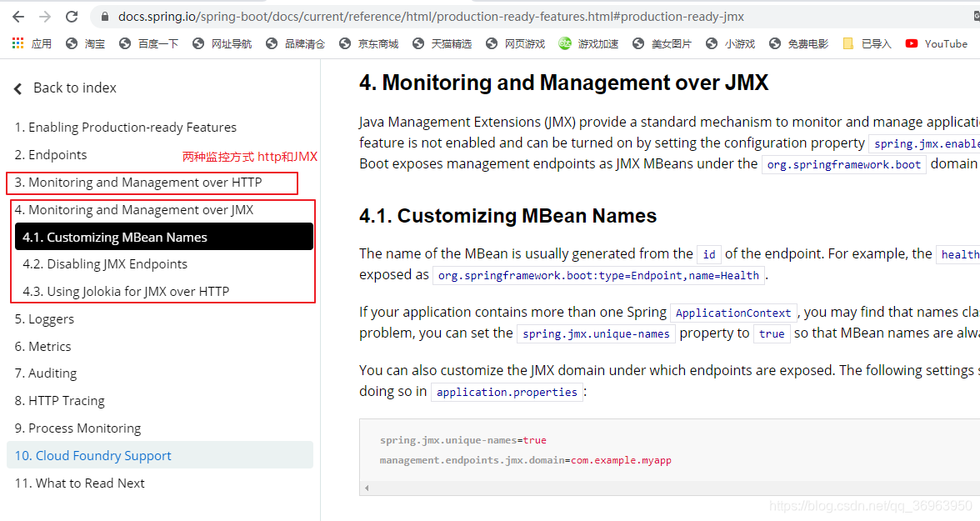Open 11. What to Read Next
980x521 pixels.
click(79, 483)
